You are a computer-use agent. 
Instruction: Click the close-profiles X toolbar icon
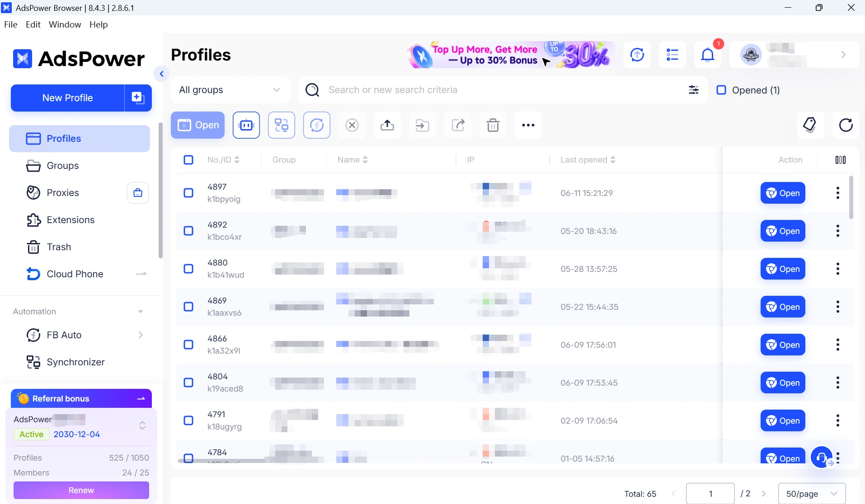coord(352,125)
